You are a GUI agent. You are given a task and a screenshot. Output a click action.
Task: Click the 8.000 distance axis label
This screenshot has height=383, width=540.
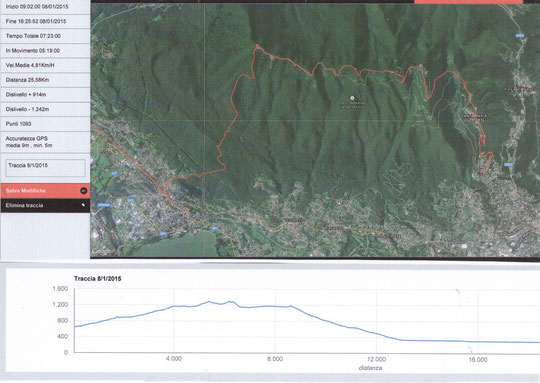click(x=275, y=359)
